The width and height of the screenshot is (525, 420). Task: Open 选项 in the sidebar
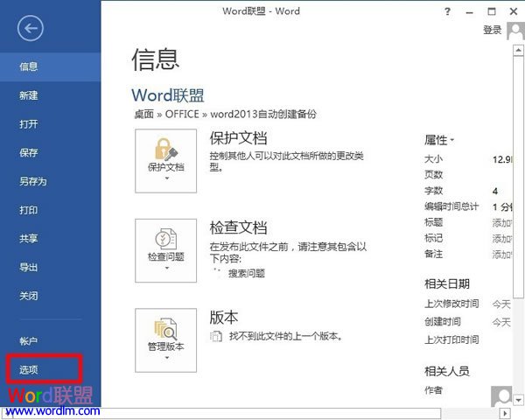click(29, 369)
